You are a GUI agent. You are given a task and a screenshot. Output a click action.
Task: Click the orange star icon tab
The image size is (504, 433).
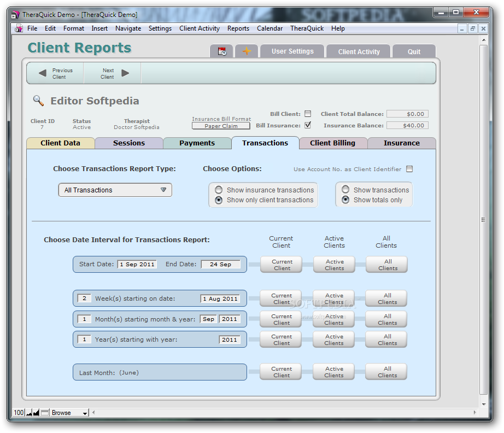click(x=247, y=51)
